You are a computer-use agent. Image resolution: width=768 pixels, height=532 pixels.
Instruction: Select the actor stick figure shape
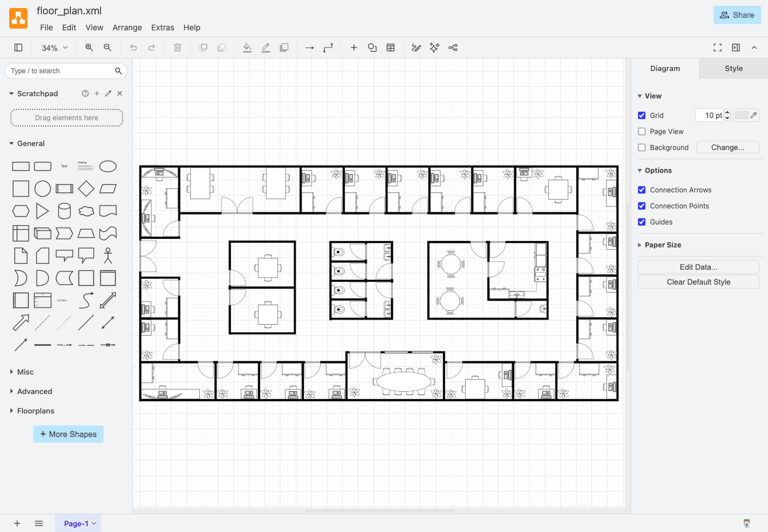pos(108,255)
